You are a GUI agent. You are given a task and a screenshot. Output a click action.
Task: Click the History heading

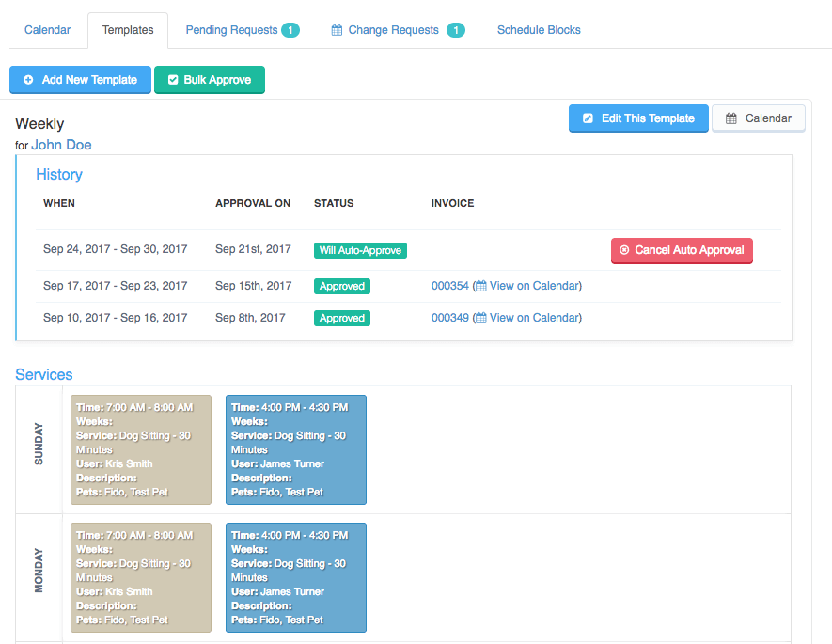[59, 175]
